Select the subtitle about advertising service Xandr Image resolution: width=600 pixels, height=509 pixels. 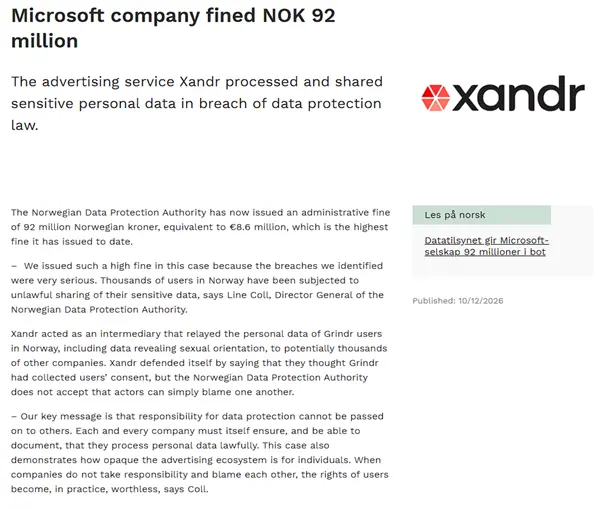tap(197, 103)
